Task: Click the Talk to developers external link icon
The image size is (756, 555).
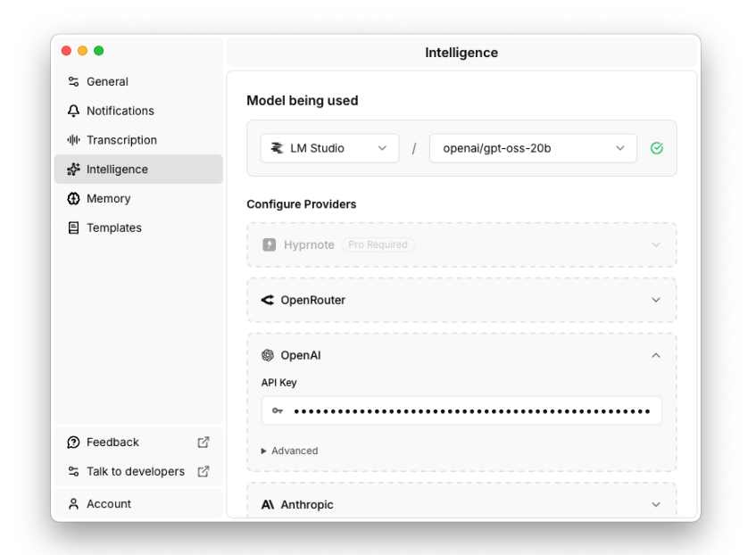Action: click(x=204, y=471)
